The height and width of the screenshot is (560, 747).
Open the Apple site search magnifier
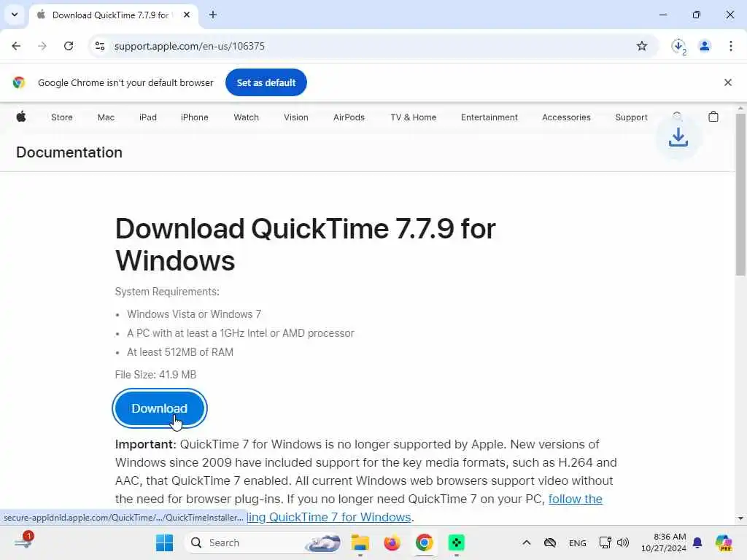point(677,116)
